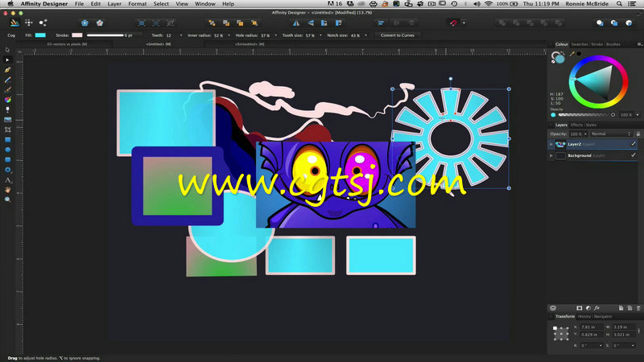Open the Select menu
This screenshot has width=644, height=362.
pos(161,4)
